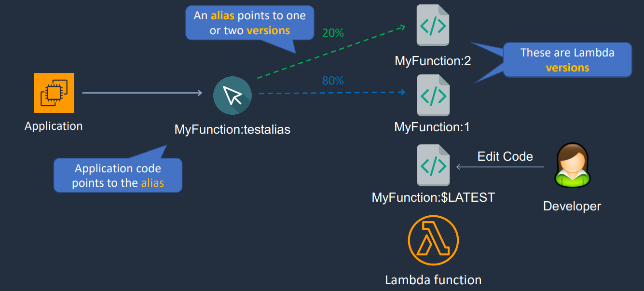Click the MyFunction:testalias text label
Viewport: 644px width, 291px height.
[233, 129]
